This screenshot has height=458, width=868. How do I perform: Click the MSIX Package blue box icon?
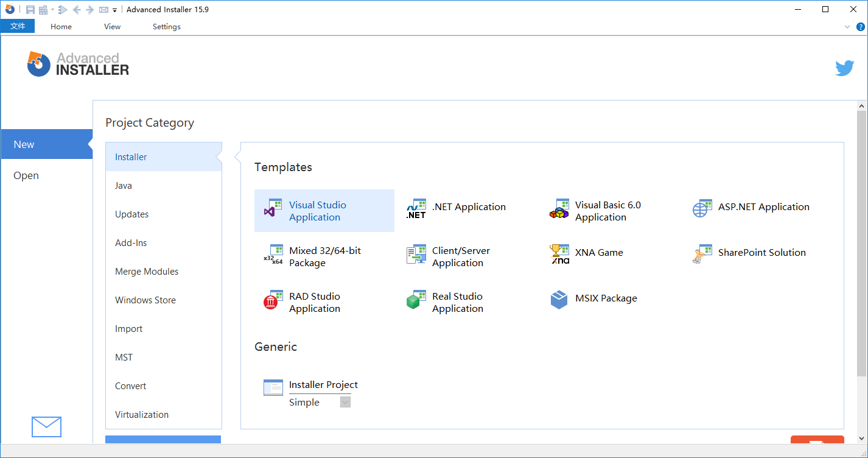tap(559, 300)
